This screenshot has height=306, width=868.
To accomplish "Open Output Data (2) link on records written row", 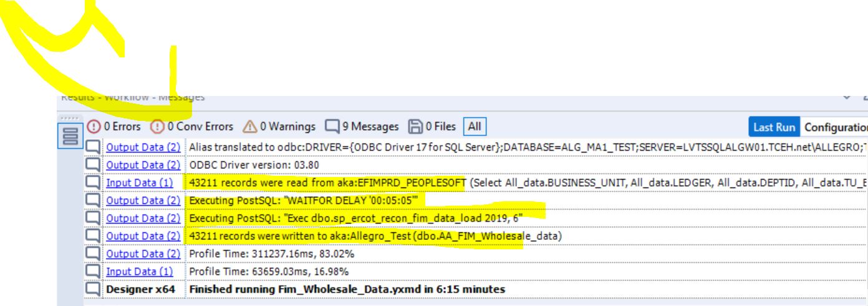I will click(143, 236).
